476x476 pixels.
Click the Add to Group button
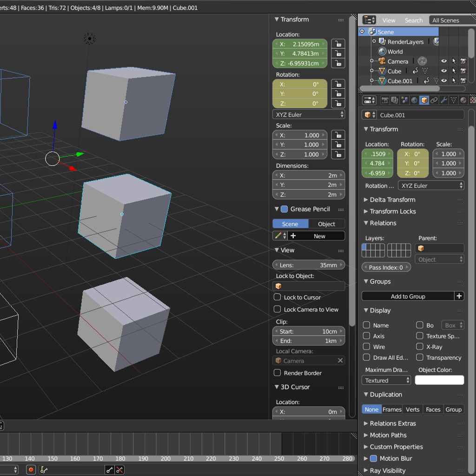(x=409, y=296)
